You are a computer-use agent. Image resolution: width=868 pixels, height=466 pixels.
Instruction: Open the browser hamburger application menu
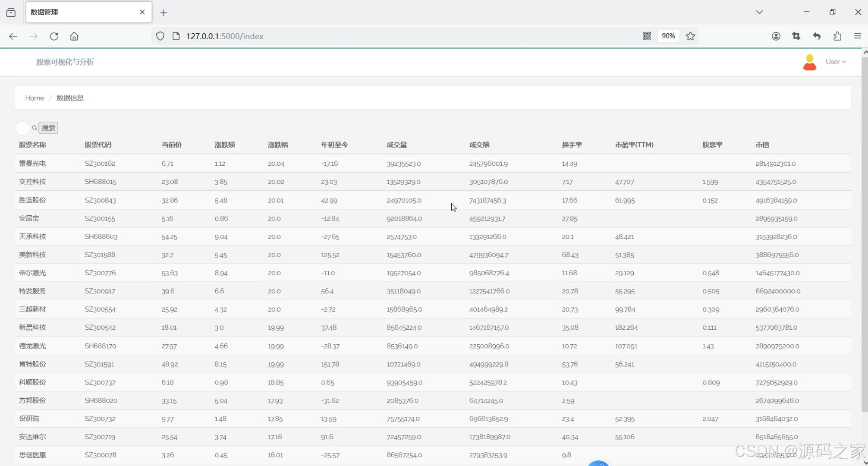click(x=857, y=36)
